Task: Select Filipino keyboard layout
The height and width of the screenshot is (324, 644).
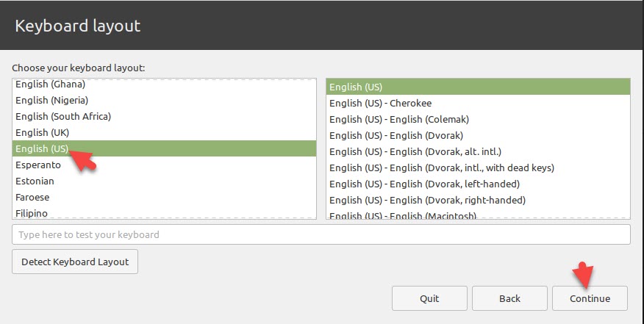Action: 32,213
